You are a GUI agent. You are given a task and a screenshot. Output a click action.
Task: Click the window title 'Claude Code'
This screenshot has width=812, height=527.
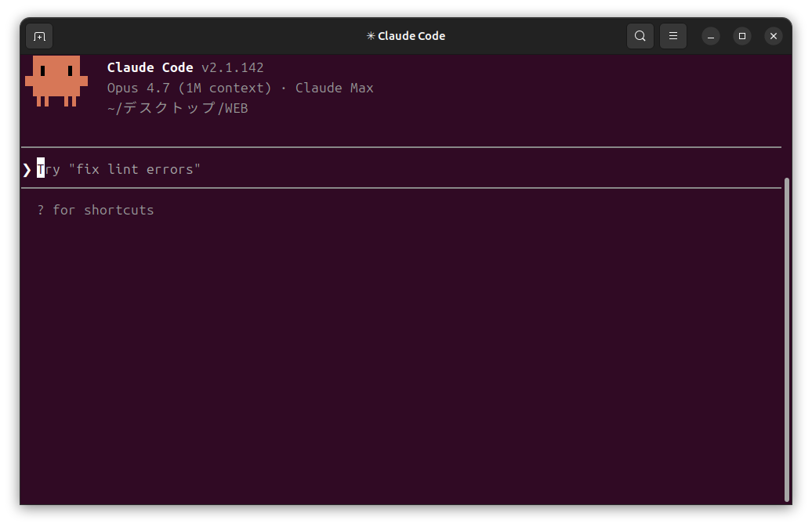(x=406, y=36)
